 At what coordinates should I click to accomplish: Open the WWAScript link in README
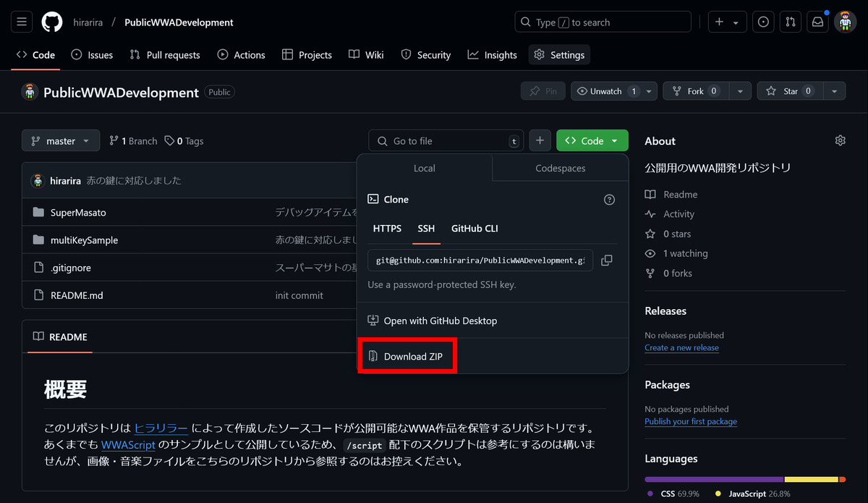point(128,444)
